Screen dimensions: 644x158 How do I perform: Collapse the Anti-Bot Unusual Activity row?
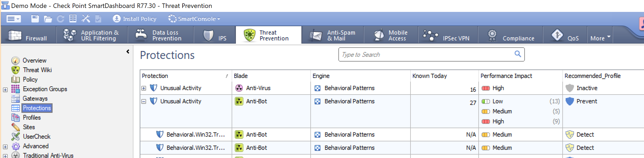pos(144,101)
